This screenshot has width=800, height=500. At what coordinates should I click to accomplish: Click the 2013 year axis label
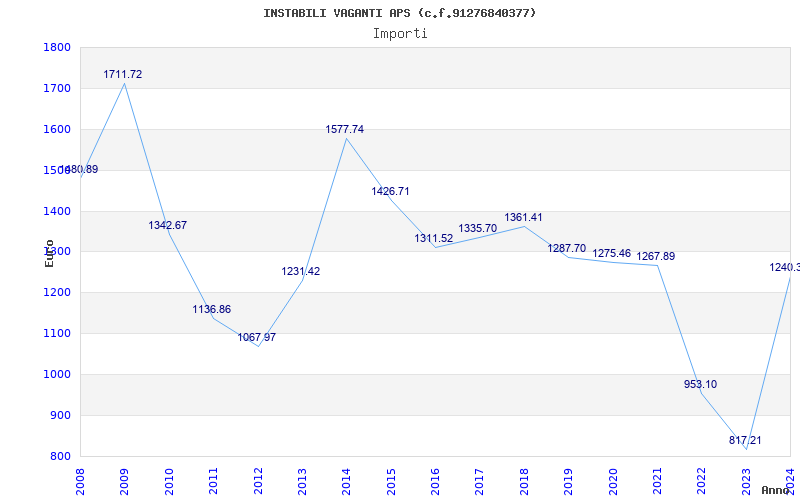tap(302, 482)
